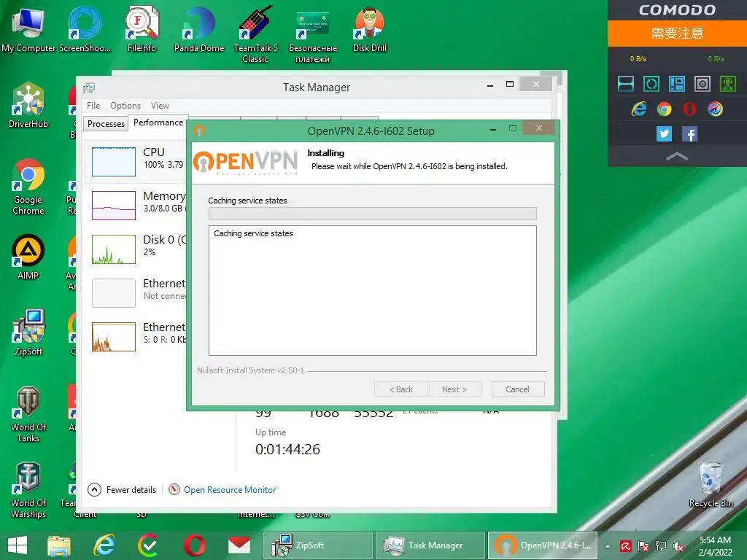Viewport: 747px width, 560px height.
Task: Open the mail app in the taskbar
Action: click(239, 545)
